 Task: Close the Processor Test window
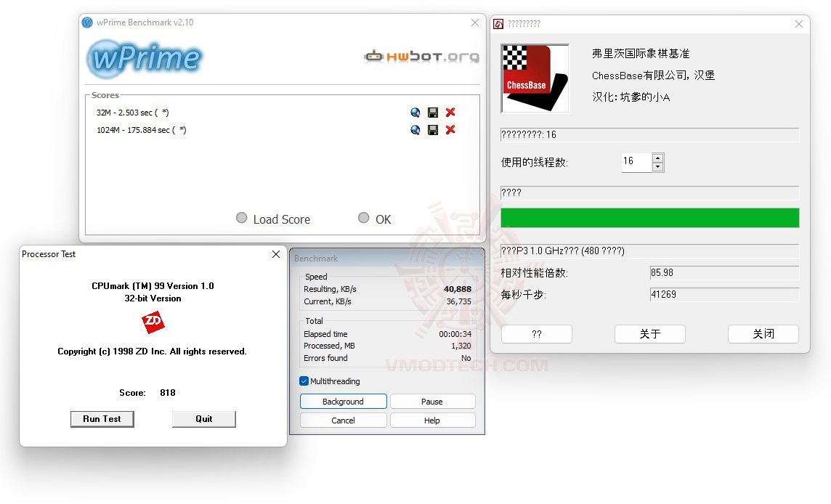coord(276,254)
